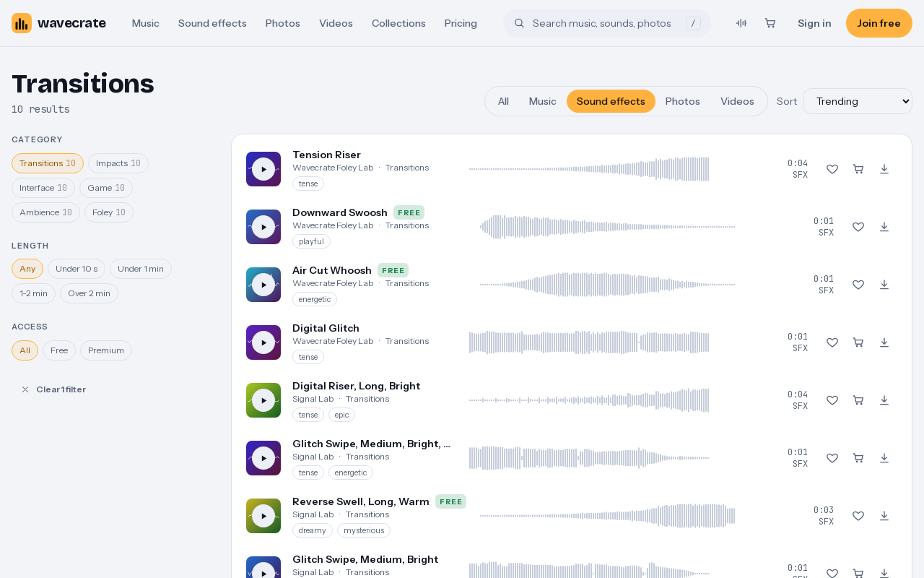Screen dimensions: 924x578
Task: Enable the Premium access filter
Action: (106, 350)
